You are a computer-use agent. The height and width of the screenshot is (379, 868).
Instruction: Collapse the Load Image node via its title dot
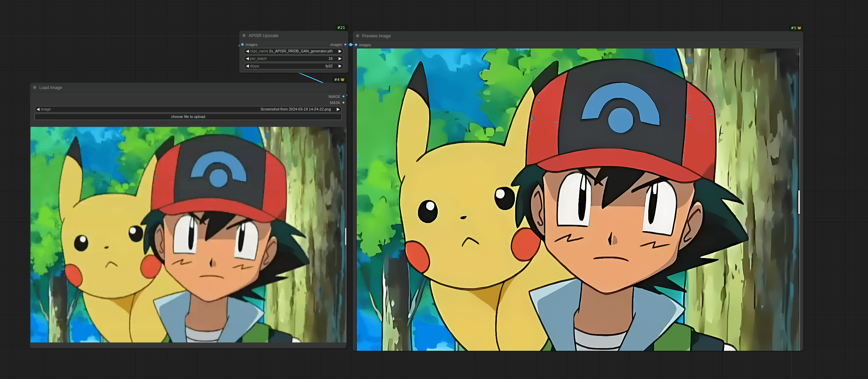click(35, 88)
